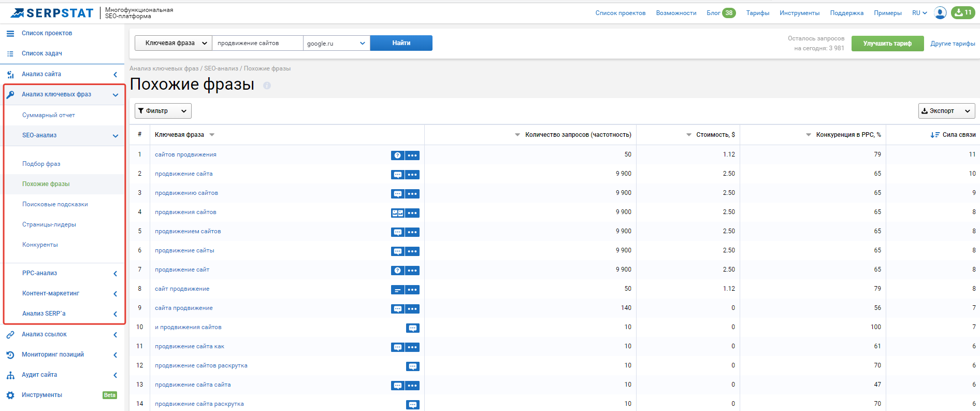Open three-dots menu for сайта продвижение
Viewport: 980px width, 411px height.
coord(412,309)
